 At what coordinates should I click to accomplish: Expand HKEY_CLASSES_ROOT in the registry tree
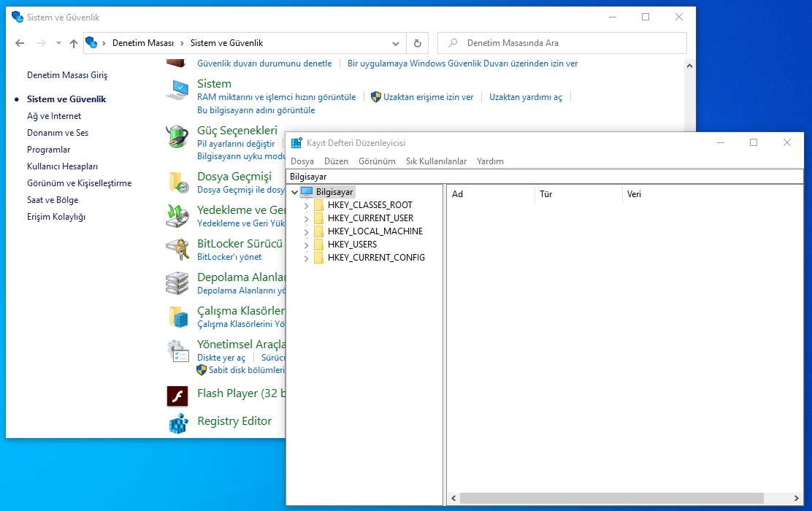coord(307,204)
